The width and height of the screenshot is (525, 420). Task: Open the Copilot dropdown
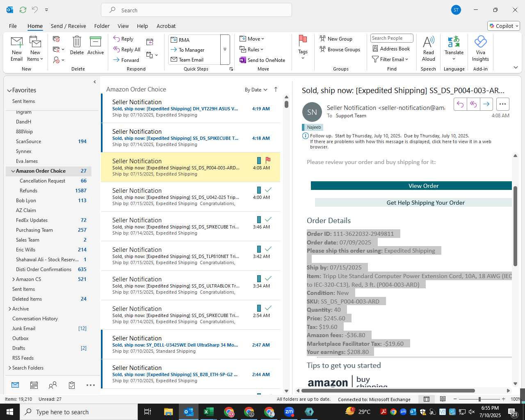click(x=504, y=26)
